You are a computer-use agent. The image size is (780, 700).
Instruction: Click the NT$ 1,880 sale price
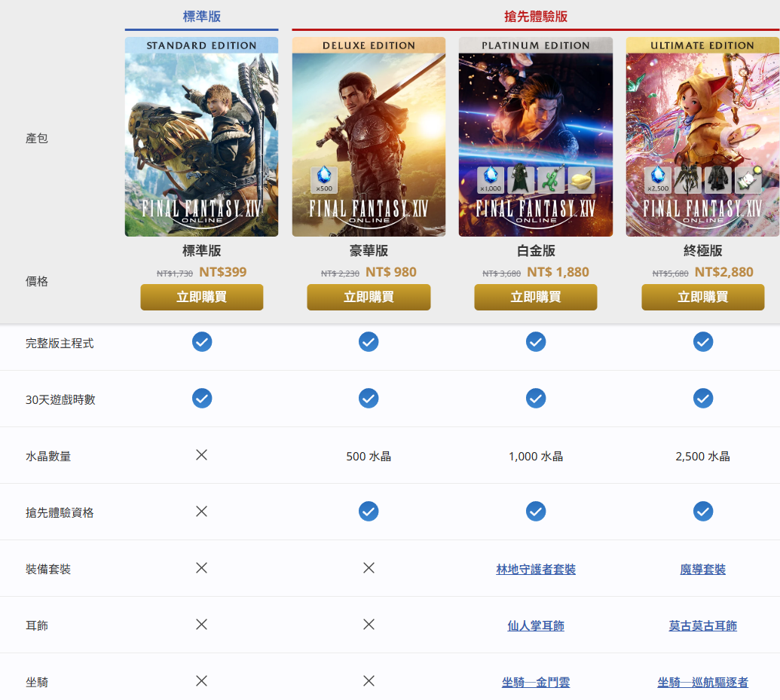tap(558, 272)
